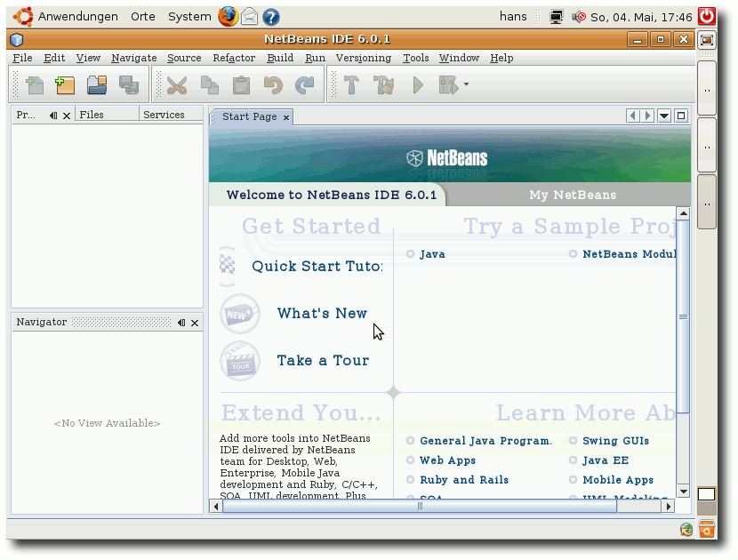Click the Redo arrow icon
This screenshot has width=738, height=560.
(304, 85)
